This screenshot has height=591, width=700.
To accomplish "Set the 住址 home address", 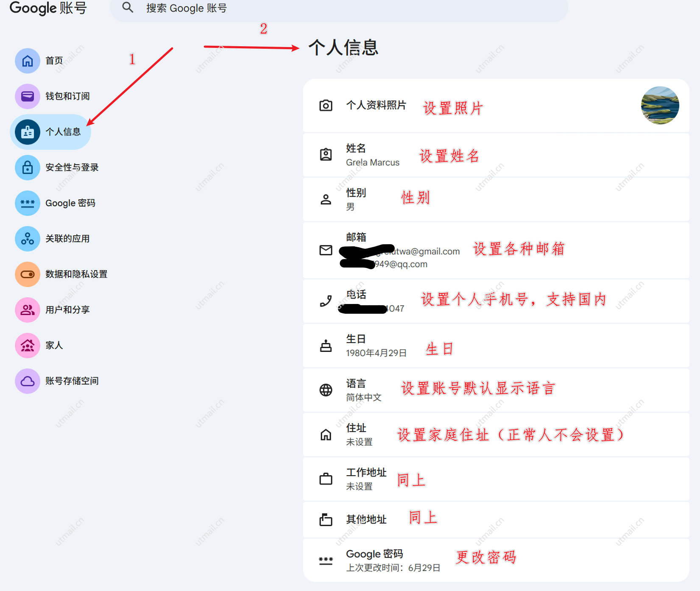I will point(496,435).
